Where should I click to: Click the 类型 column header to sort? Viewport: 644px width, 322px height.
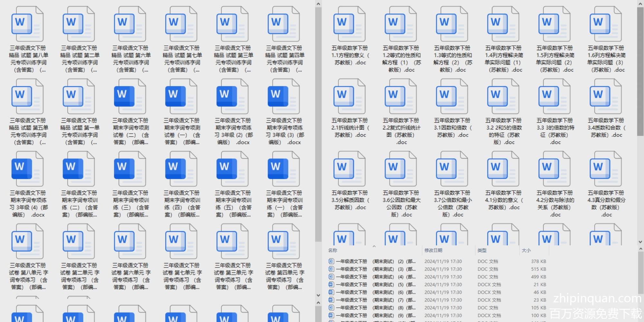[x=482, y=250]
